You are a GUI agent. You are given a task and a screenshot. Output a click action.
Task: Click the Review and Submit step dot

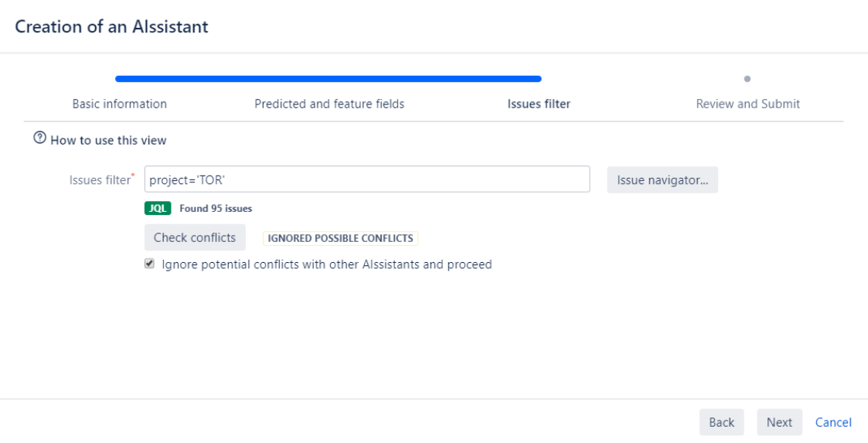[x=747, y=78]
